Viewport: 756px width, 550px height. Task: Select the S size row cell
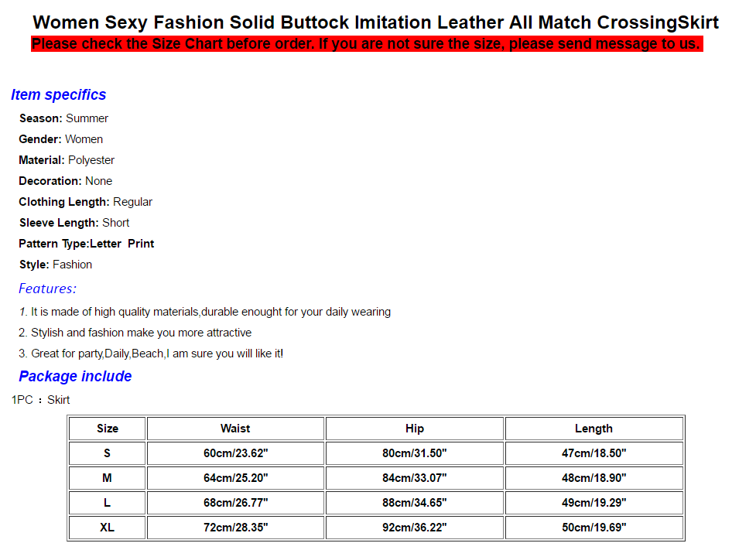[x=107, y=453]
